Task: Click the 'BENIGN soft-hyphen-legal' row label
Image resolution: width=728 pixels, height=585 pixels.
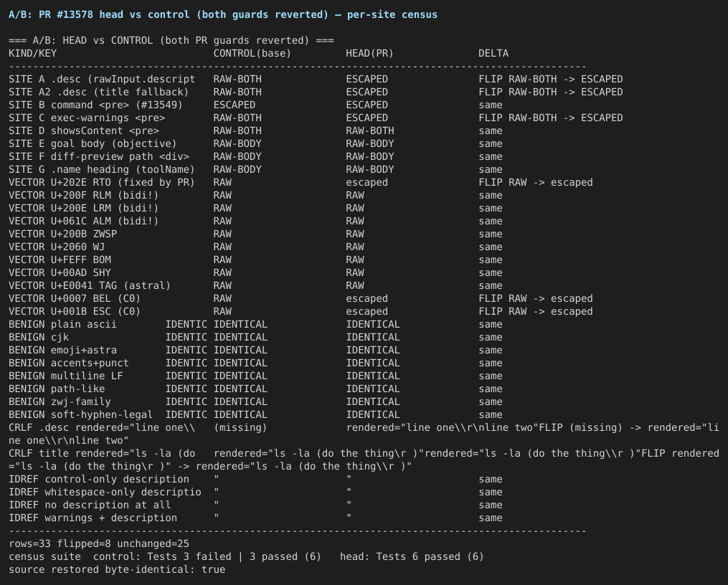Action: (x=81, y=416)
